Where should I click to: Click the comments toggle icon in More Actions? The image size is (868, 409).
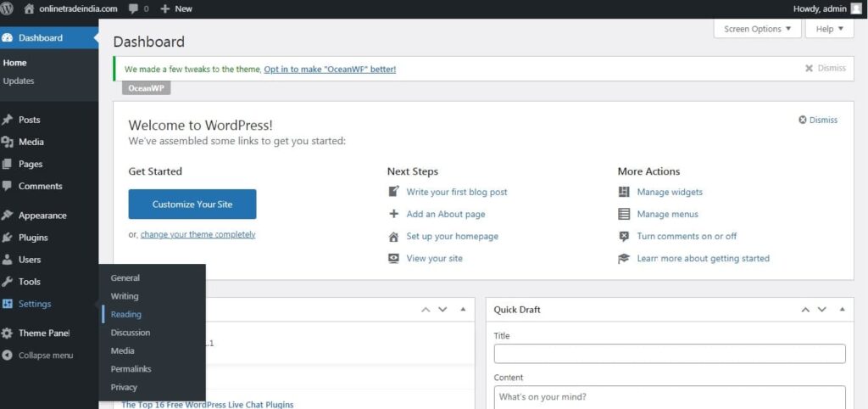pos(624,236)
